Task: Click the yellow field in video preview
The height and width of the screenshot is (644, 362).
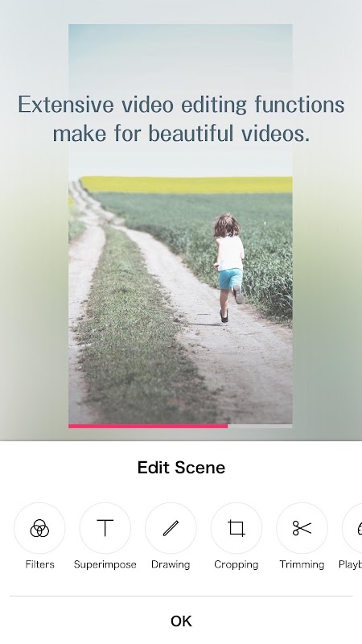Action: point(187,185)
